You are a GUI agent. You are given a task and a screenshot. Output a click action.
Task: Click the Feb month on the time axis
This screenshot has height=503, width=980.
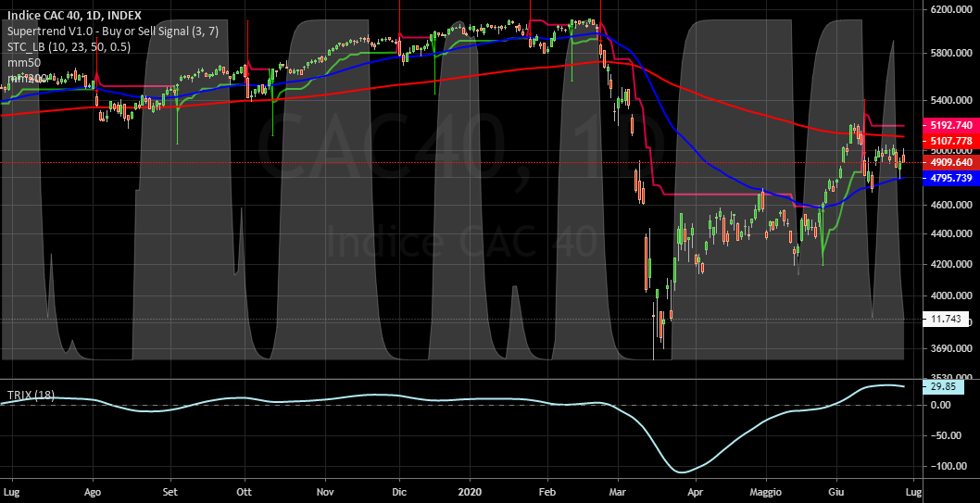coord(547,493)
